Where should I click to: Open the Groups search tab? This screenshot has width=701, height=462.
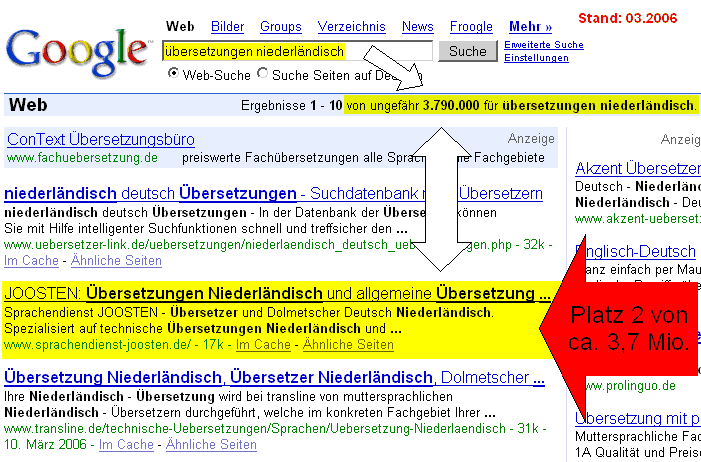pyautogui.click(x=281, y=27)
